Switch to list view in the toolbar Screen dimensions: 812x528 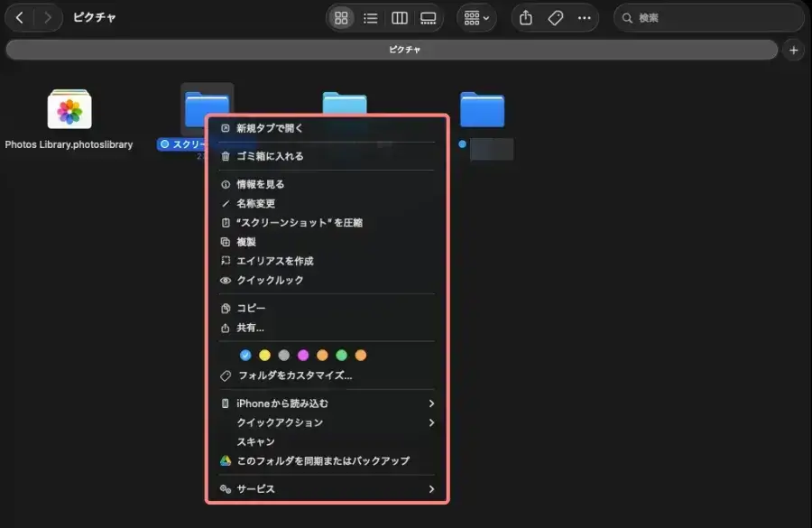click(372, 17)
